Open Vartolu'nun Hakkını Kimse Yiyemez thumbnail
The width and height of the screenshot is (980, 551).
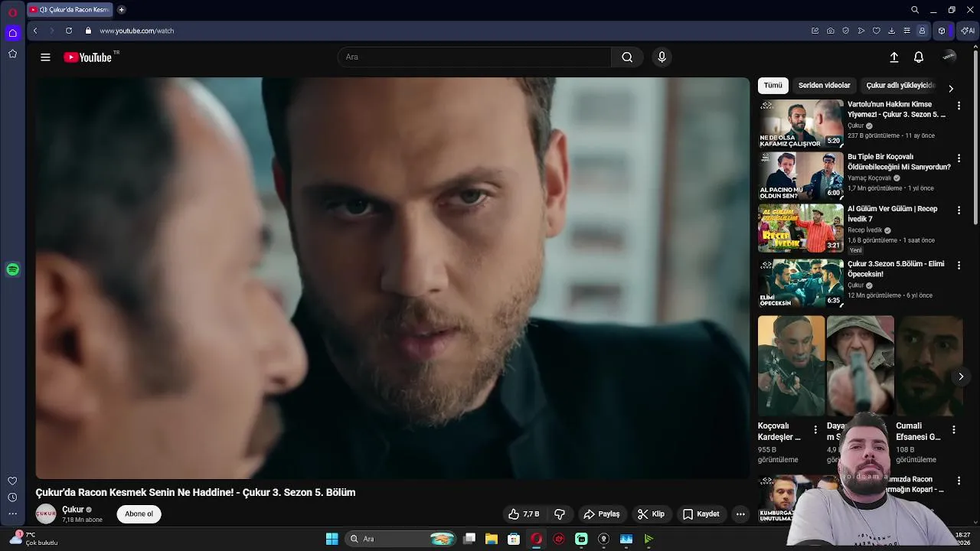coord(801,124)
